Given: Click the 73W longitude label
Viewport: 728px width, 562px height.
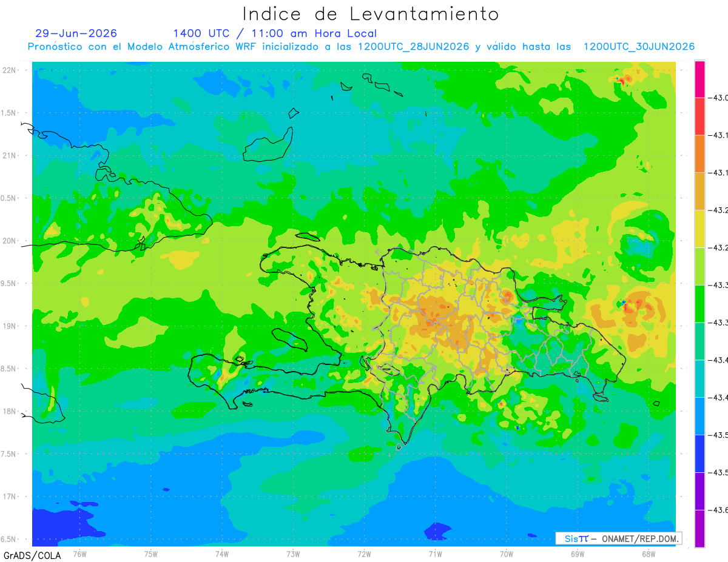Looking at the screenshot, I should coord(293,554).
